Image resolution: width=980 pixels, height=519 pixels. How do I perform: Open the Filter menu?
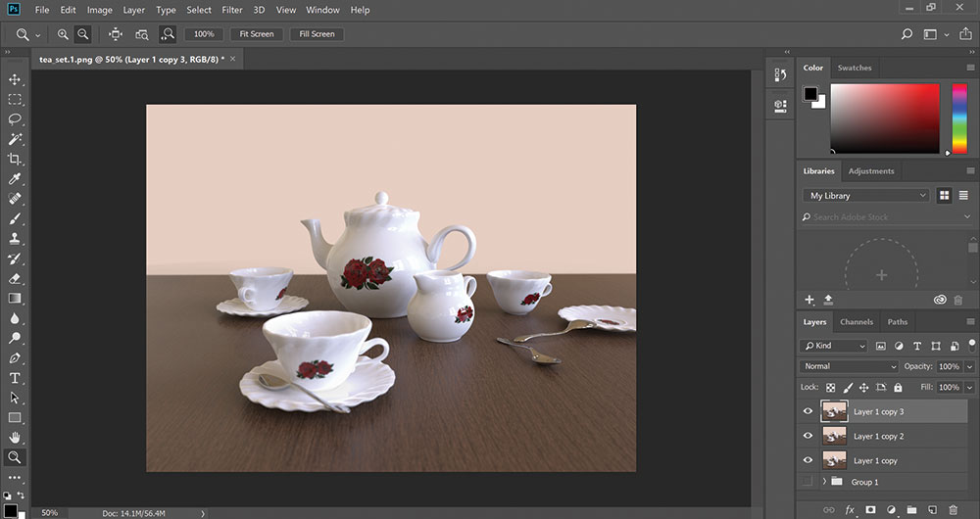[232, 10]
